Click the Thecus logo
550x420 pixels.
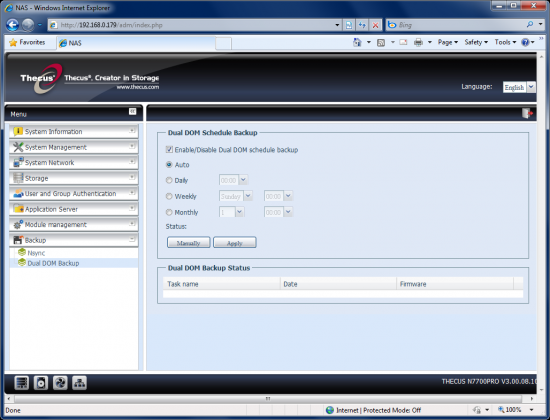[x=41, y=79]
